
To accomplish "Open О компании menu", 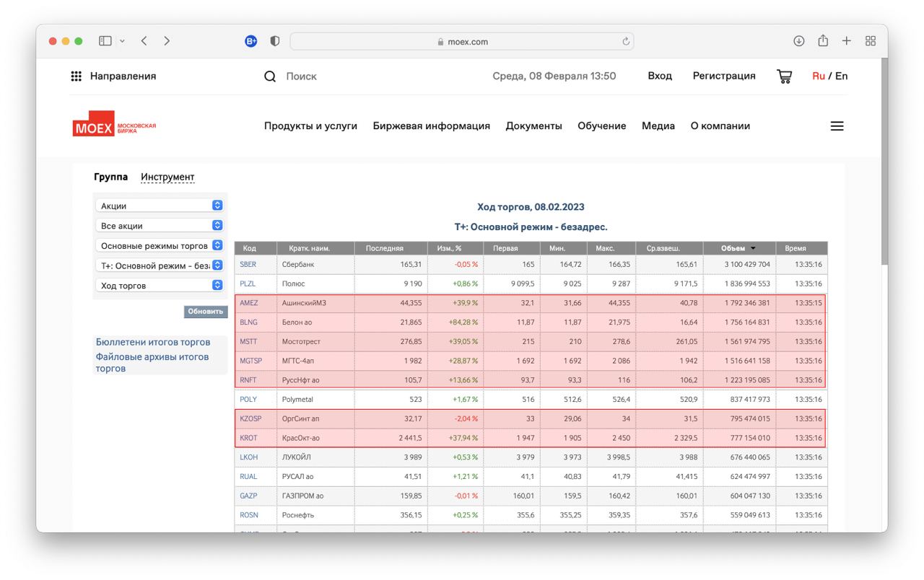I will (720, 126).
